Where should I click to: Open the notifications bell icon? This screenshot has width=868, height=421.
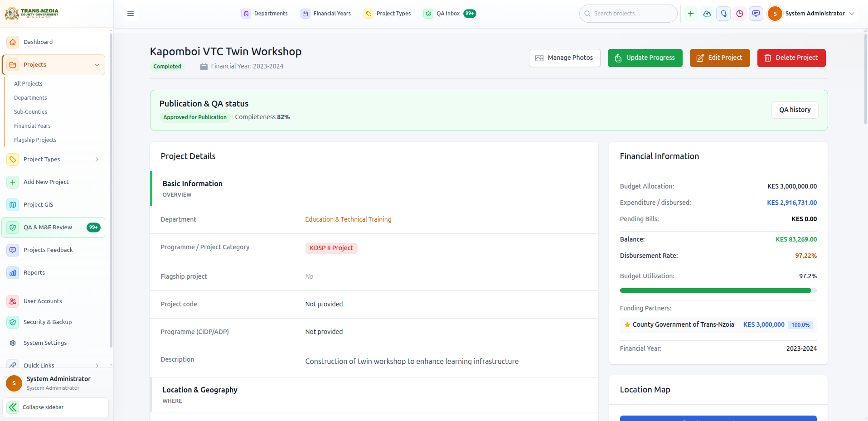click(723, 14)
